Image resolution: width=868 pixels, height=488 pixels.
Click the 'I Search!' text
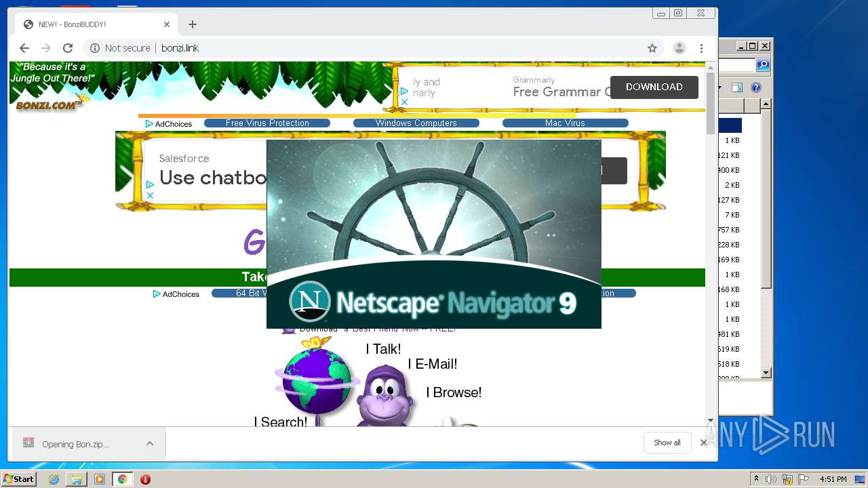(x=281, y=422)
